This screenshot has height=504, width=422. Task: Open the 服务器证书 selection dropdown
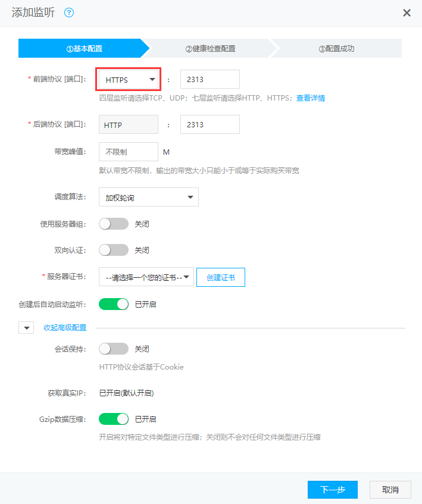(x=146, y=277)
